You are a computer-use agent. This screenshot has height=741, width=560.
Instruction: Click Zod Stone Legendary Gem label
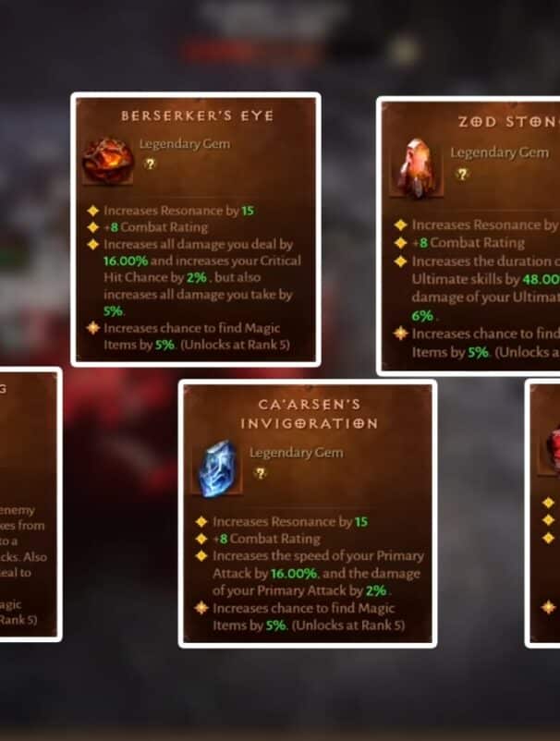point(500,152)
